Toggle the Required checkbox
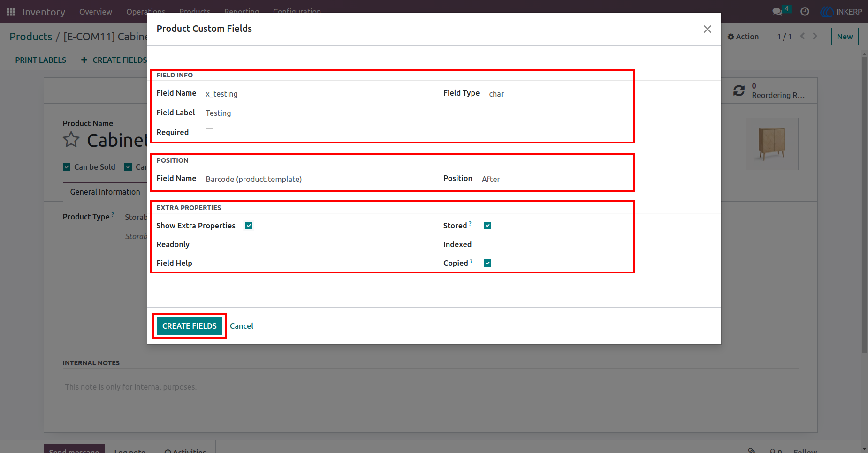This screenshot has width=868, height=453. 210,132
